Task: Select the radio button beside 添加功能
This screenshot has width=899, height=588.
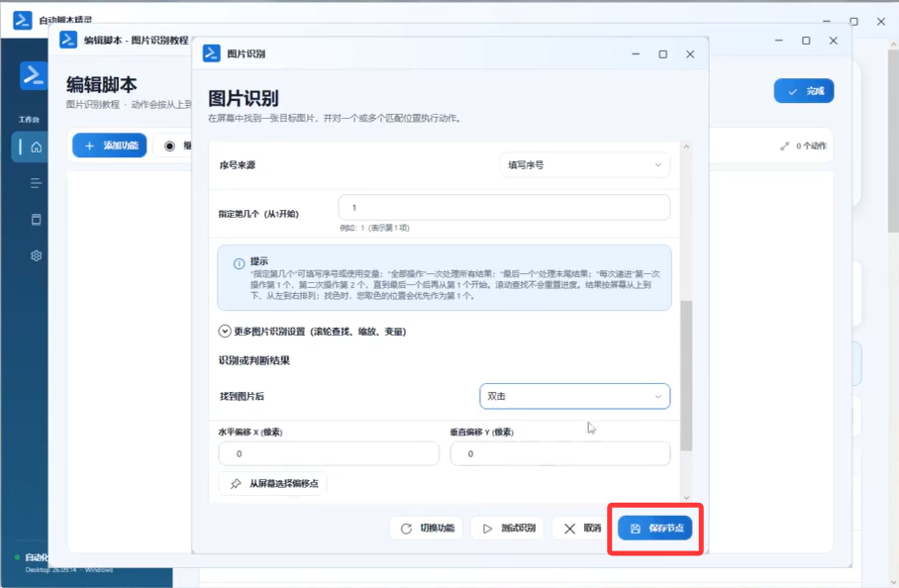Action: pyautogui.click(x=169, y=147)
